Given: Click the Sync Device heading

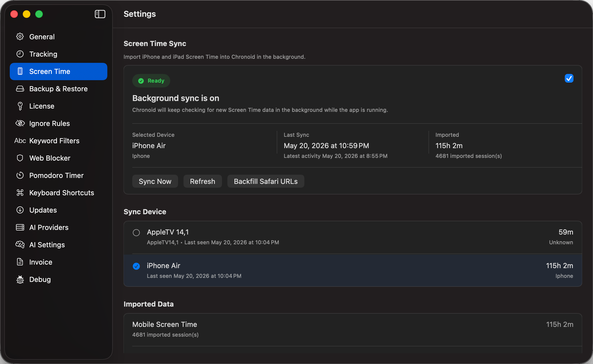Looking at the screenshot, I should [x=145, y=212].
